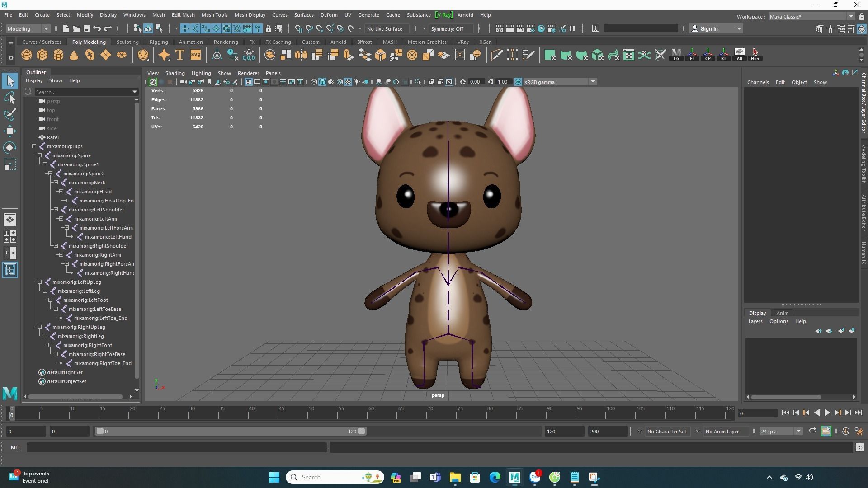The width and height of the screenshot is (868, 488).
Task: Click the Outliner search field
Action: tap(86, 92)
